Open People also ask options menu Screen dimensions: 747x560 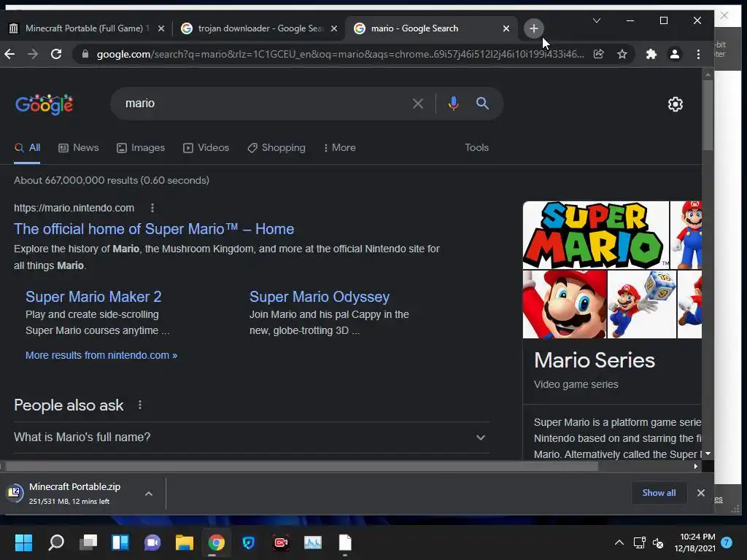point(139,405)
